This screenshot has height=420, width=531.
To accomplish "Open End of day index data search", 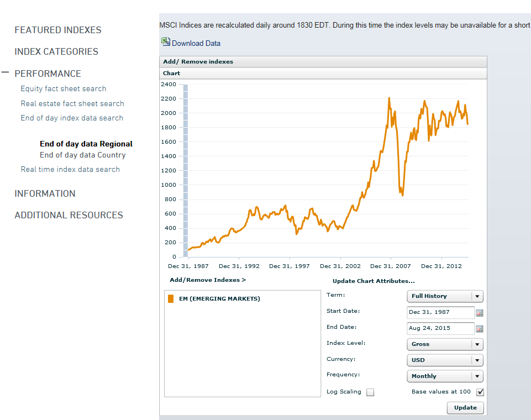I will (x=72, y=118).
